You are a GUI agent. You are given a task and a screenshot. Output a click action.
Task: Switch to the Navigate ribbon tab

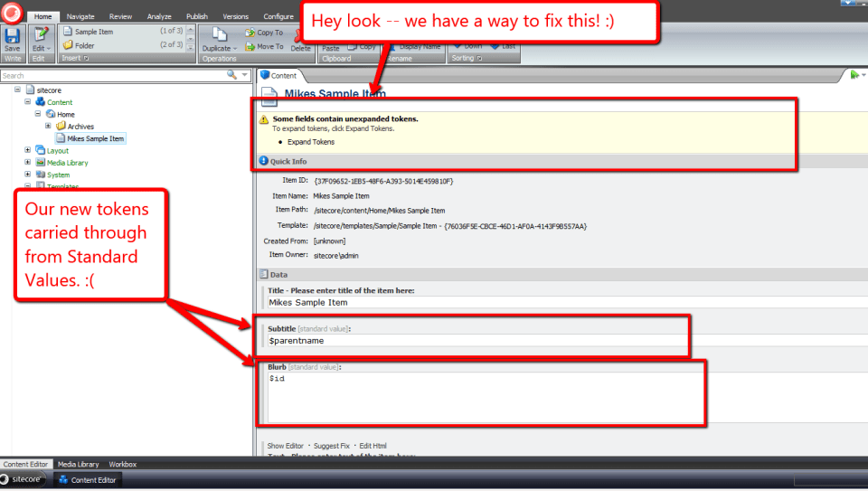(80, 16)
